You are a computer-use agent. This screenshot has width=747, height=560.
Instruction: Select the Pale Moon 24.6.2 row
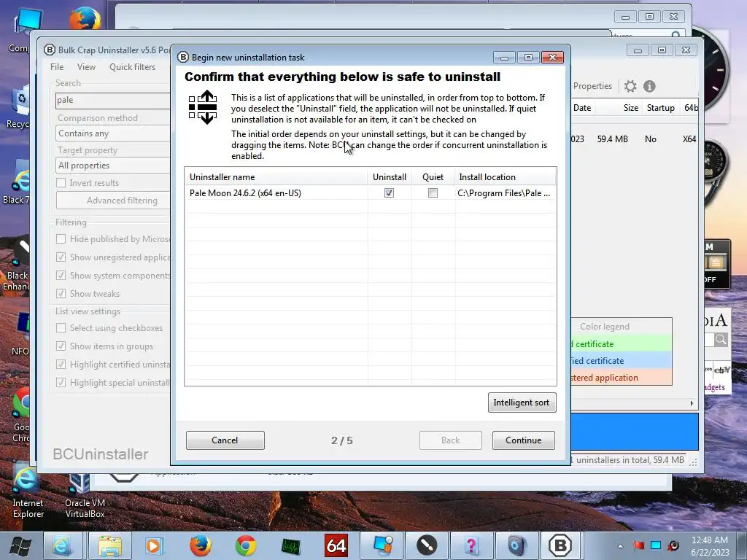pos(370,192)
